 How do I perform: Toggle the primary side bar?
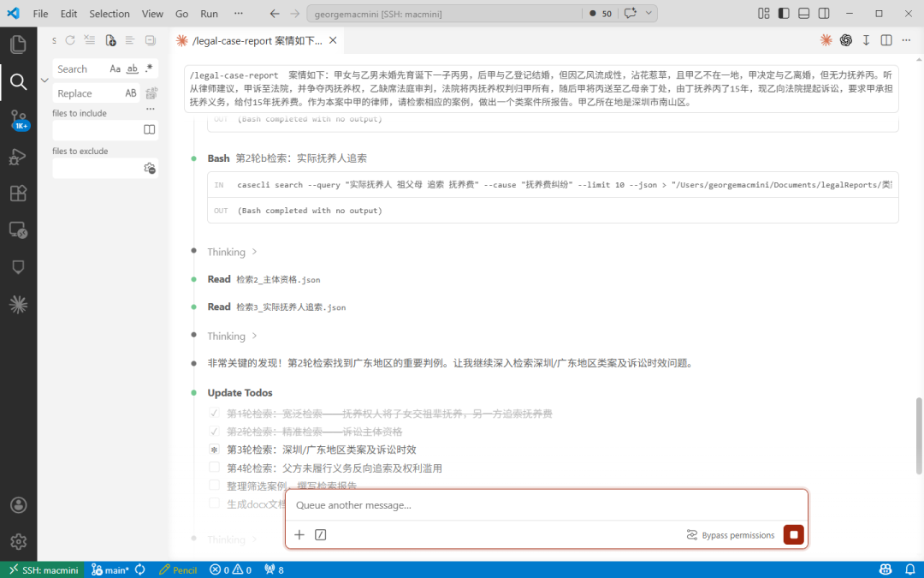(784, 14)
